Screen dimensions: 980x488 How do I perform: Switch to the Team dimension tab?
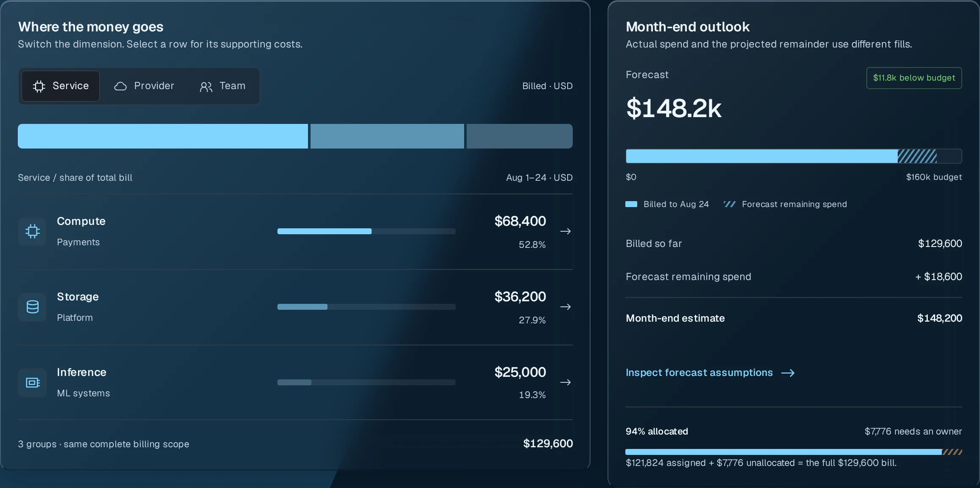point(222,86)
